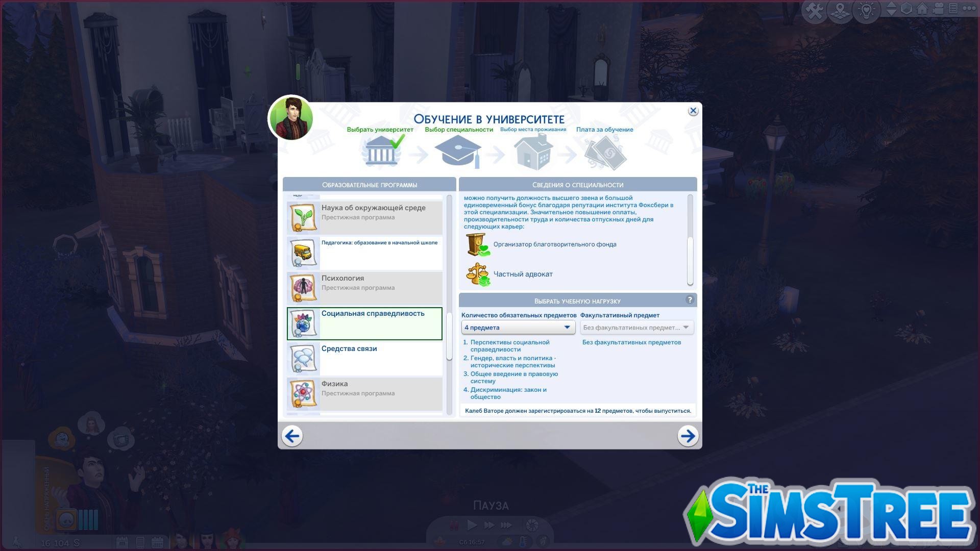Click the school bus diploma icon
The height and width of the screenshot is (551, 980).
pos(303,253)
